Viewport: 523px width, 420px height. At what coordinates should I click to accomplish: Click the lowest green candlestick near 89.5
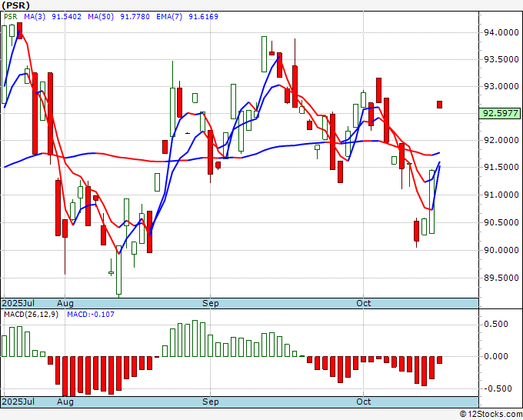pyautogui.click(x=118, y=271)
